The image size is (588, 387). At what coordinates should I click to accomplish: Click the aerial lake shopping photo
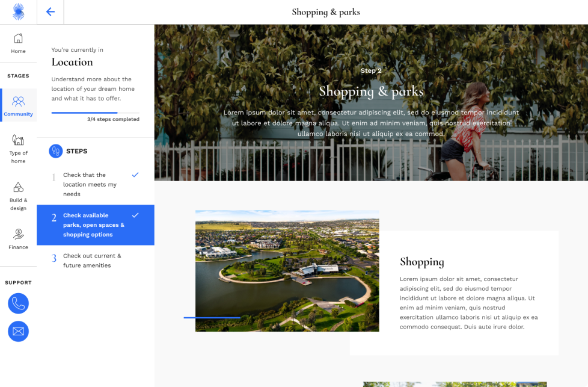point(287,270)
